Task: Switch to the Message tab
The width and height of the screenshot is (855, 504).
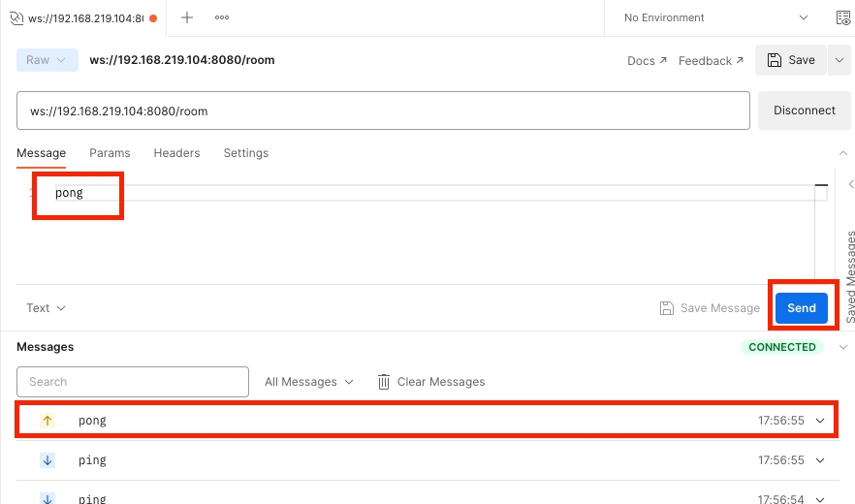Action: click(41, 153)
